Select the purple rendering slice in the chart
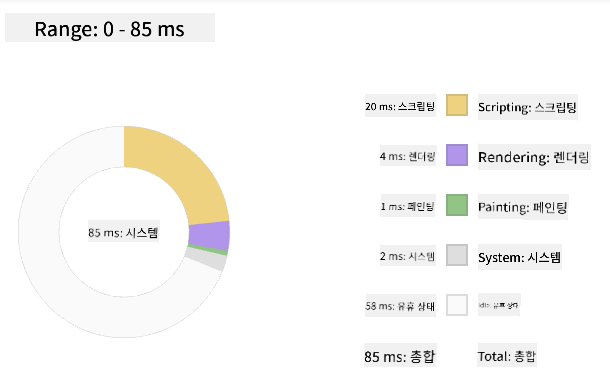The image size is (610, 378). pos(209,236)
